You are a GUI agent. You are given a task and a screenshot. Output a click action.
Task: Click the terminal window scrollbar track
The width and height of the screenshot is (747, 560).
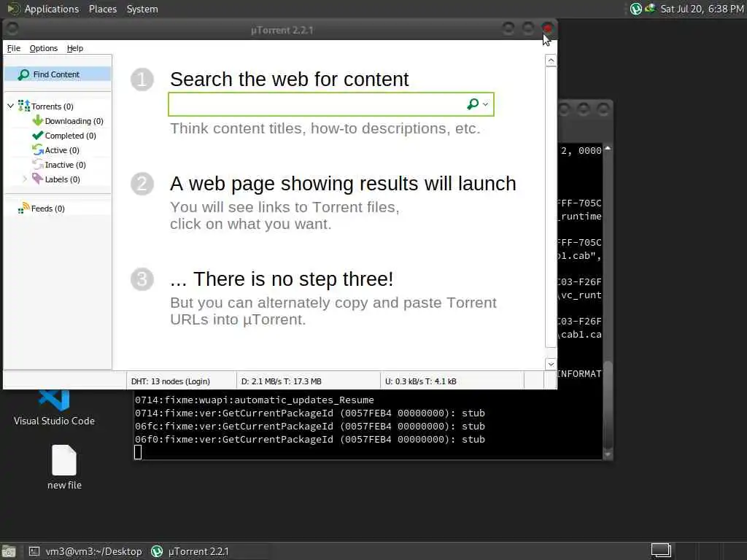[x=608, y=302]
